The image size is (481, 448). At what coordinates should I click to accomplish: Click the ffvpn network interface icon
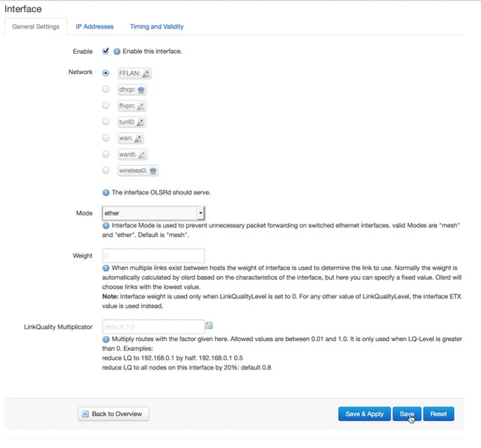tap(141, 106)
